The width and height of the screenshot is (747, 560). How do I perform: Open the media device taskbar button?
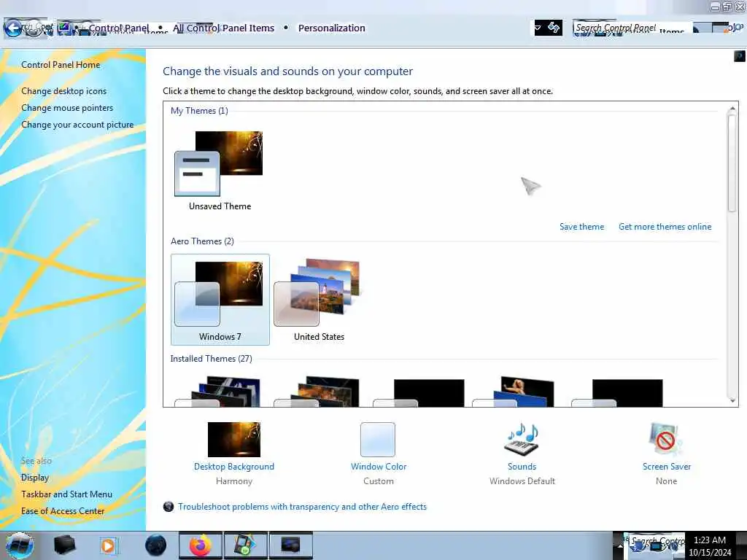pyautogui.click(x=245, y=545)
